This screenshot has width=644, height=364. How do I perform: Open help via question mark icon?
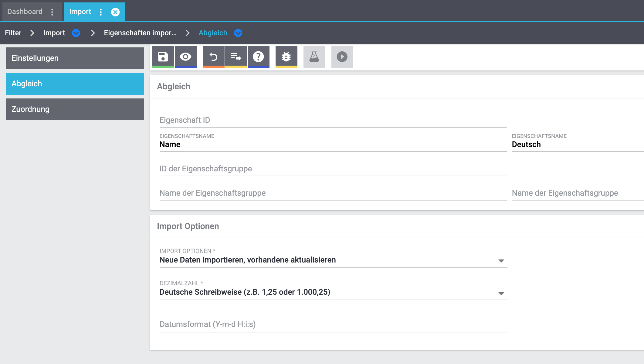(258, 57)
